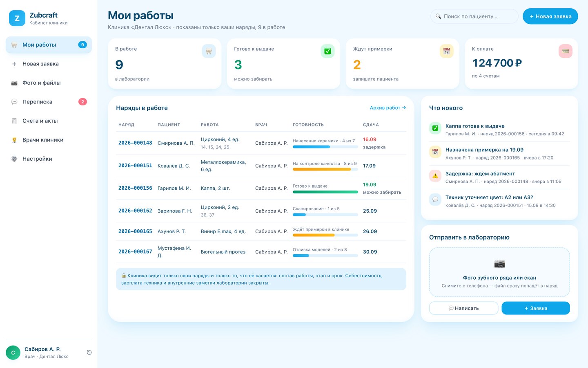Click the Написать button
The image size is (588, 368).
click(x=463, y=308)
